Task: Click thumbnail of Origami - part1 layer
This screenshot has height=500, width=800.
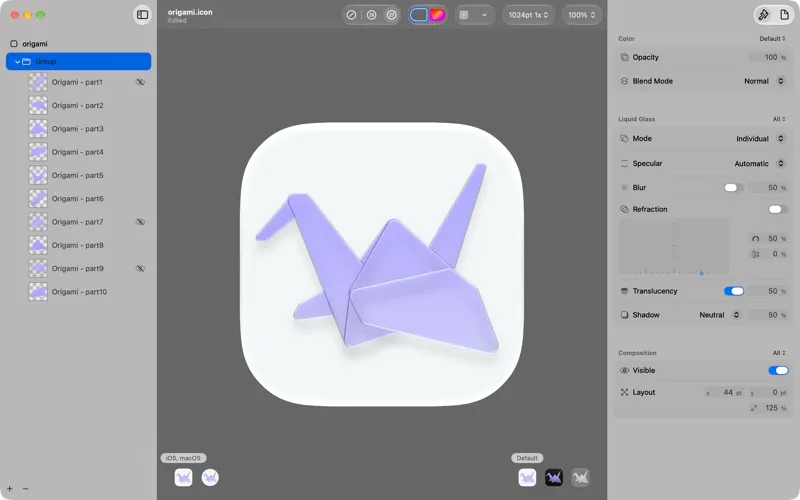Action: pyautogui.click(x=38, y=82)
